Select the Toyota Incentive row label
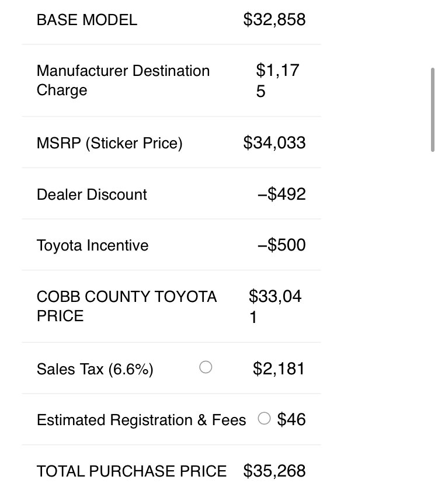Screen dimensions: 438x504 click(92, 245)
